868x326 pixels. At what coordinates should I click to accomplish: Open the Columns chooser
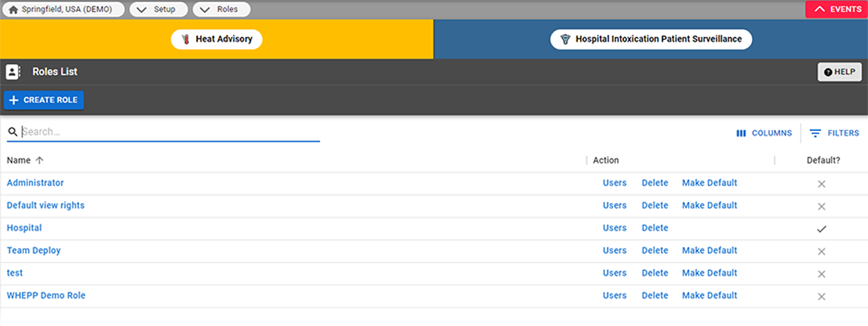764,133
